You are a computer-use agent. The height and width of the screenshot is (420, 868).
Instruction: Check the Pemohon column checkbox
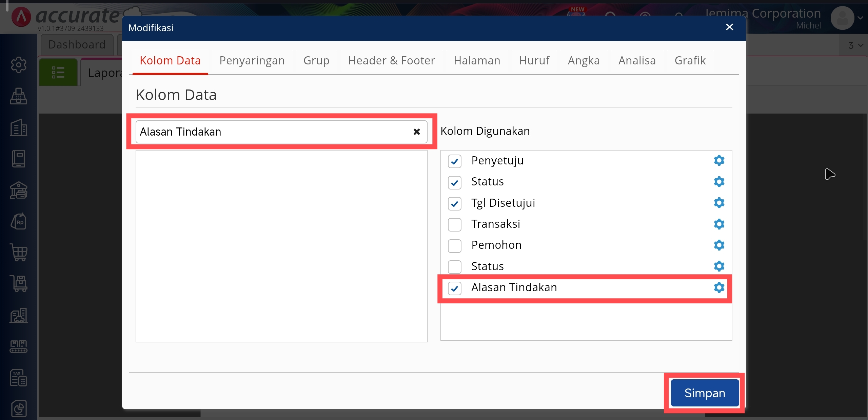(x=454, y=246)
